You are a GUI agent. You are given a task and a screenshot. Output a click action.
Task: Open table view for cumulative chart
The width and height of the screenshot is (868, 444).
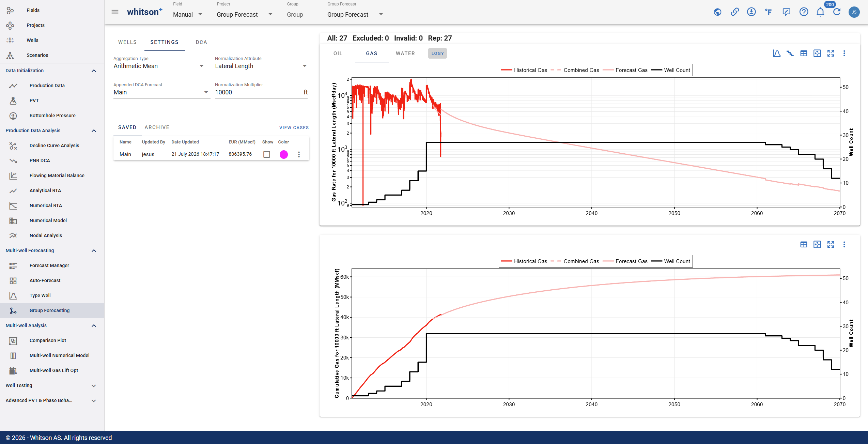(804, 245)
